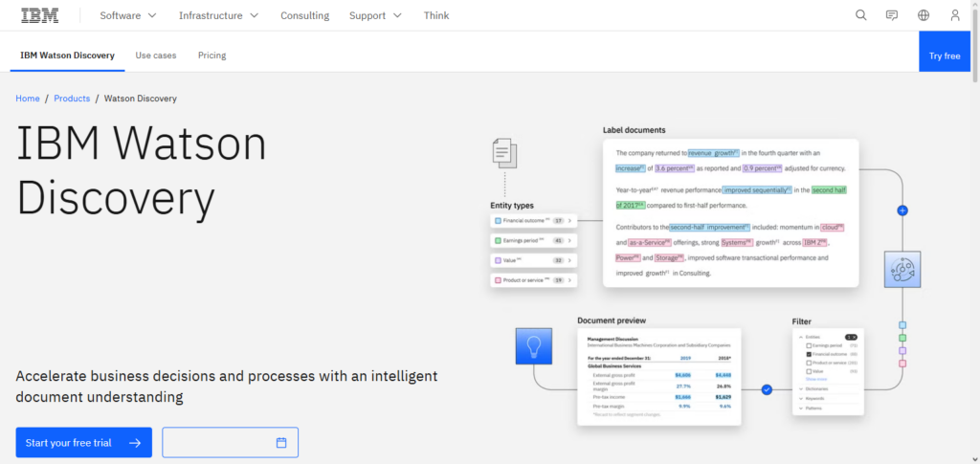Click the purple square on the right connector

(x=902, y=350)
